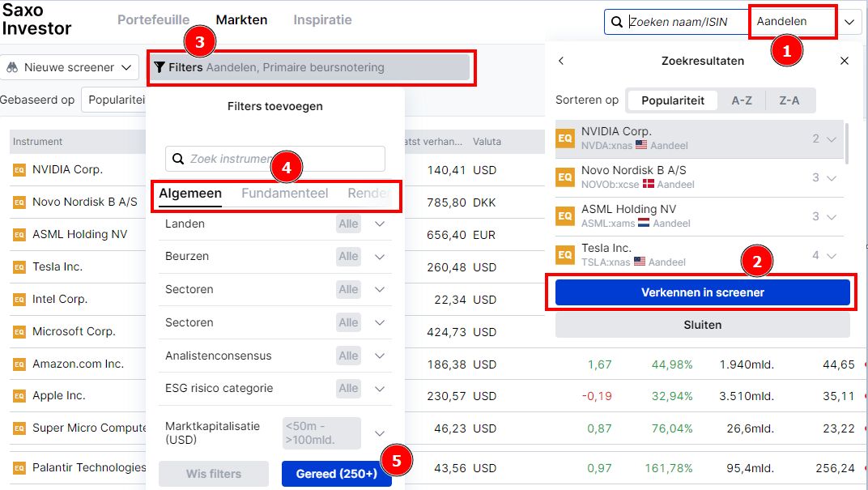Viewport: 868px width, 490px height.
Task: Open the Apple Inc. row
Action: coord(58,396)
